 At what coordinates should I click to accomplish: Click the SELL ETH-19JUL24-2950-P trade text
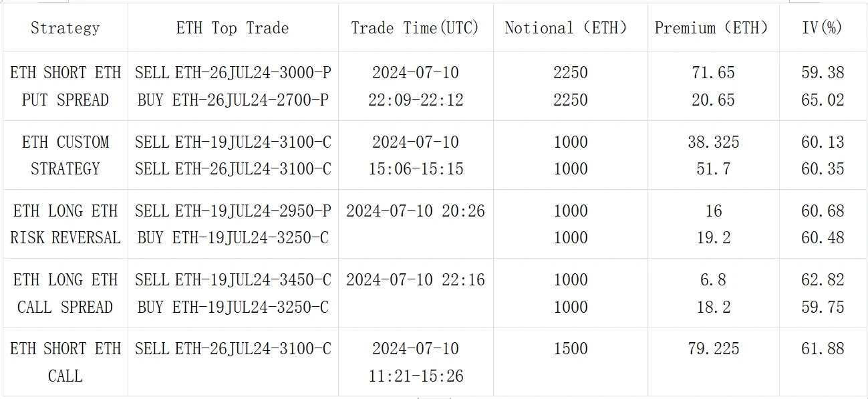pos(233,211)
